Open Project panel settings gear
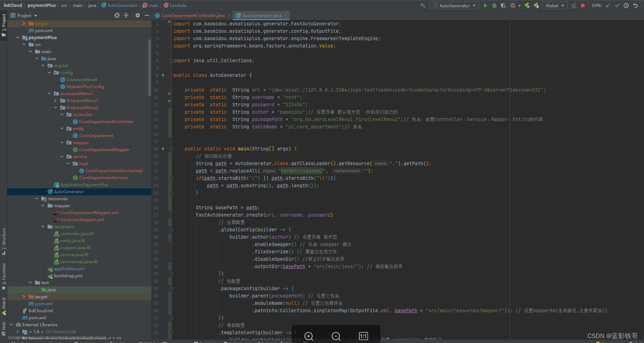Viewport: 644px width, 343px height. [x=138, y=15]
